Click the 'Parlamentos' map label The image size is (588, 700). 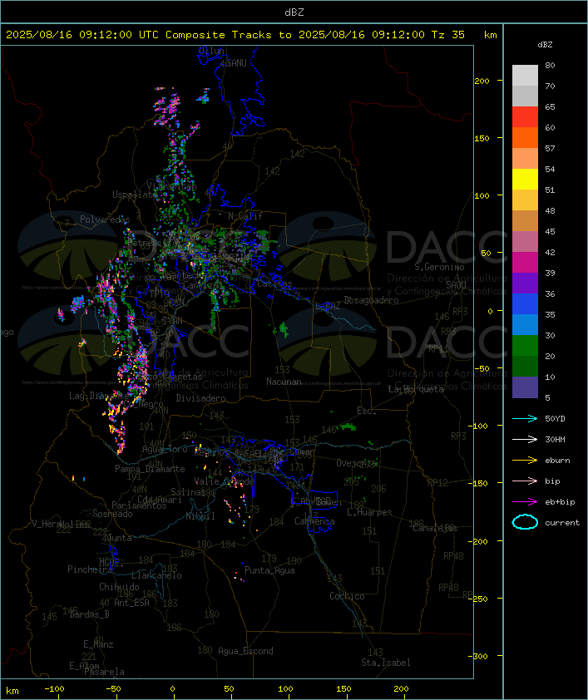pyautogui.click(x=139, y=505)
